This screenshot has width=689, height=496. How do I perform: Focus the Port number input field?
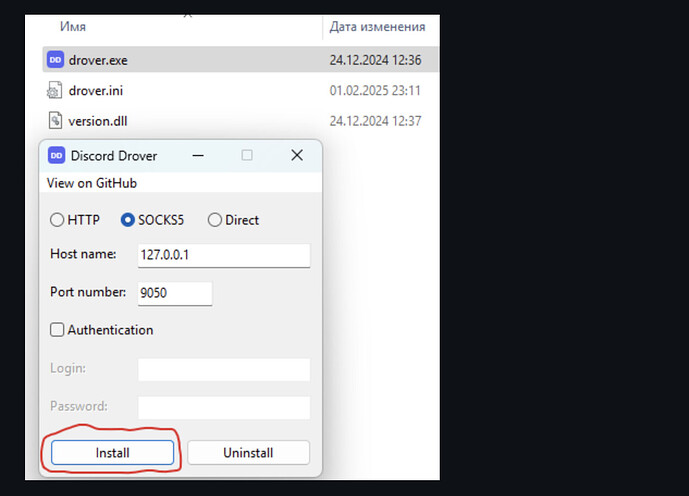click(x=175, y=293)
